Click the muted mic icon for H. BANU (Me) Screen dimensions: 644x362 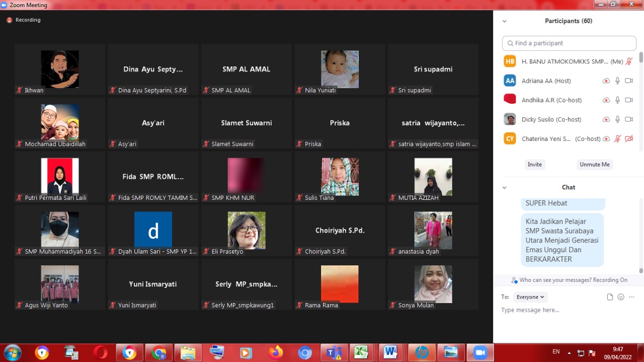pos(629,61)
